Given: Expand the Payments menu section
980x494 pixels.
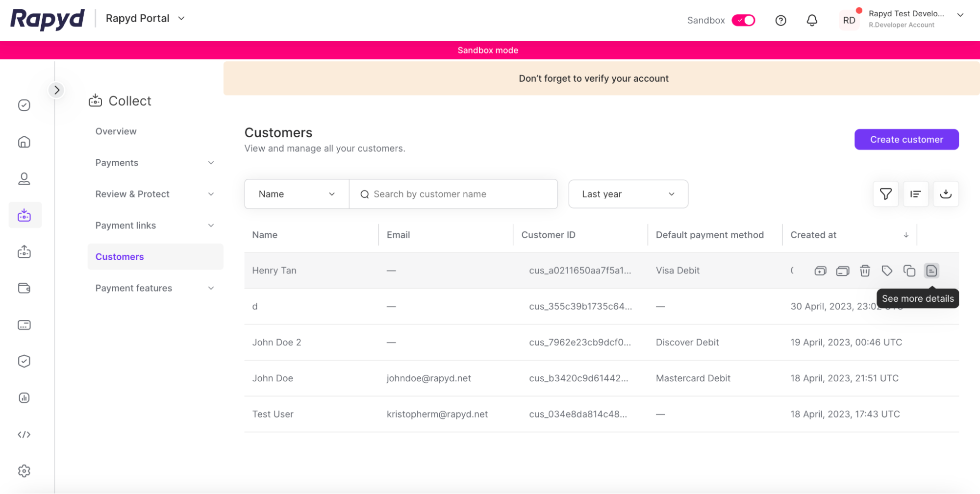Looking at the screenshot, I should tap(154, 163).
